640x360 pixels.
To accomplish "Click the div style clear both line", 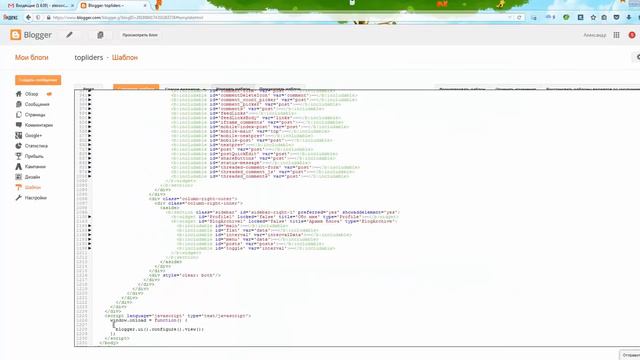I will click(185, 275).
